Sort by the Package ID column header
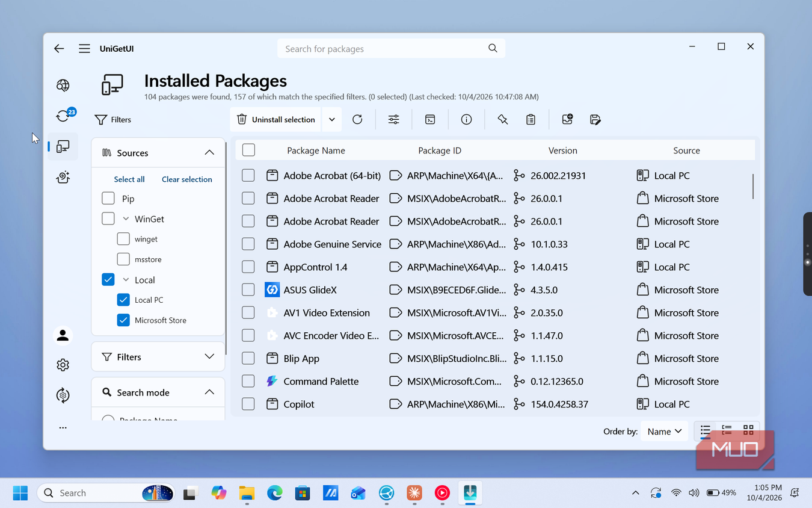Viewport: 812px width, 508px height. [440, 150]
